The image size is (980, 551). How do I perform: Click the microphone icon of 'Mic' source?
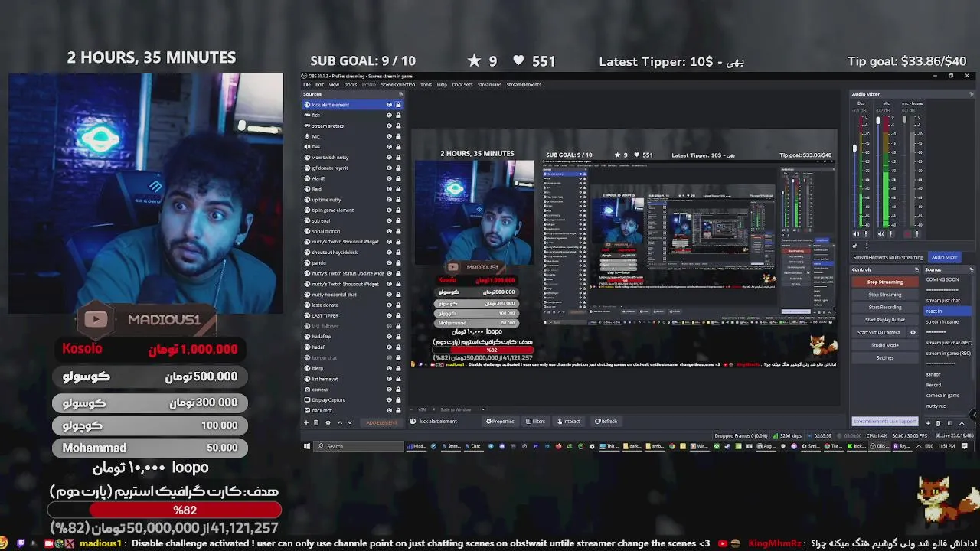[307, 136]
